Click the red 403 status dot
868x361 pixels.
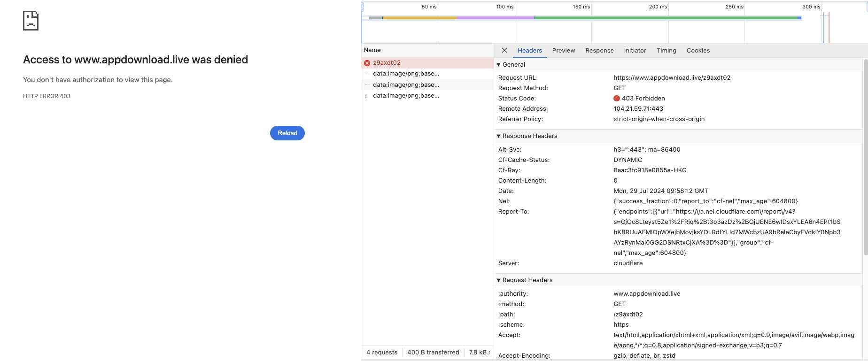tap(617, 99)
